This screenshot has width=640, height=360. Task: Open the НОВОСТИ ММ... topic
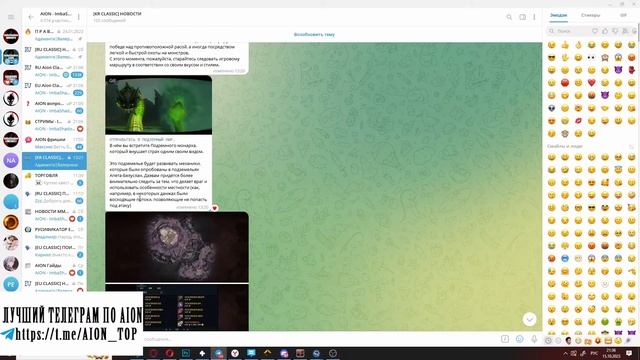pyautogui.click(x=54, y=215)
